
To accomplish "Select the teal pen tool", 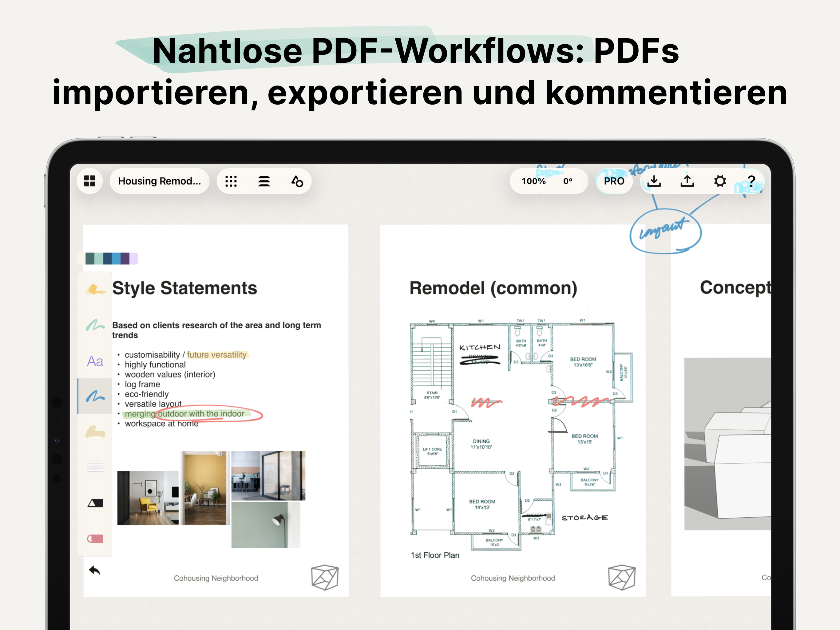I will (x=95, y=325).
